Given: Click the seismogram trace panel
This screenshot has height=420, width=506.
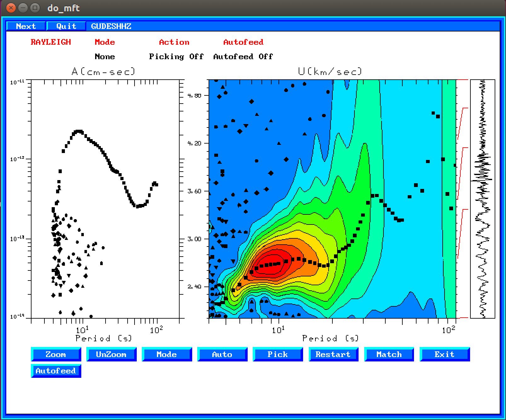Looking at the screenshot, I should (483, 199).
